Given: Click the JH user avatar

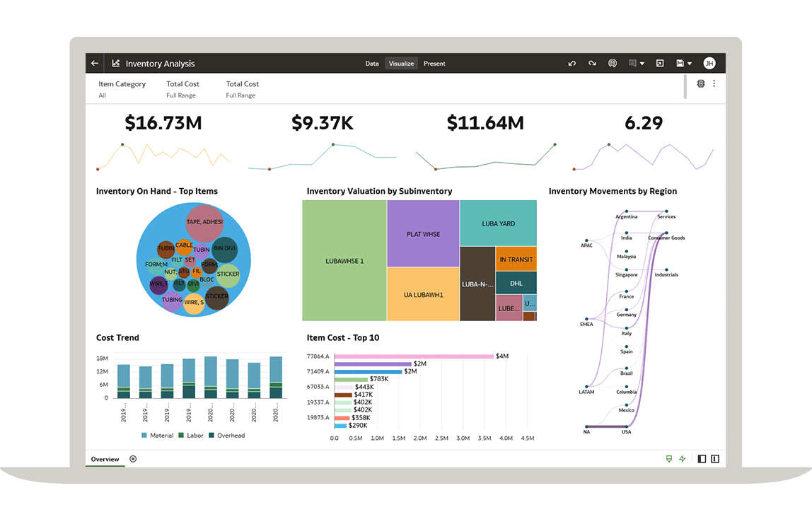Looking at the screenshot, I should tap(709, 64).
